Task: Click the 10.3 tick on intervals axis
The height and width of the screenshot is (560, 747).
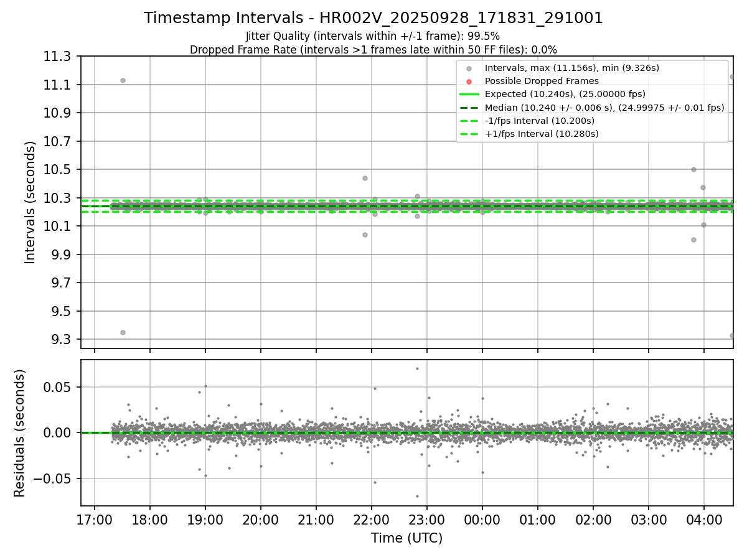Action: click(x=56, y=198)
